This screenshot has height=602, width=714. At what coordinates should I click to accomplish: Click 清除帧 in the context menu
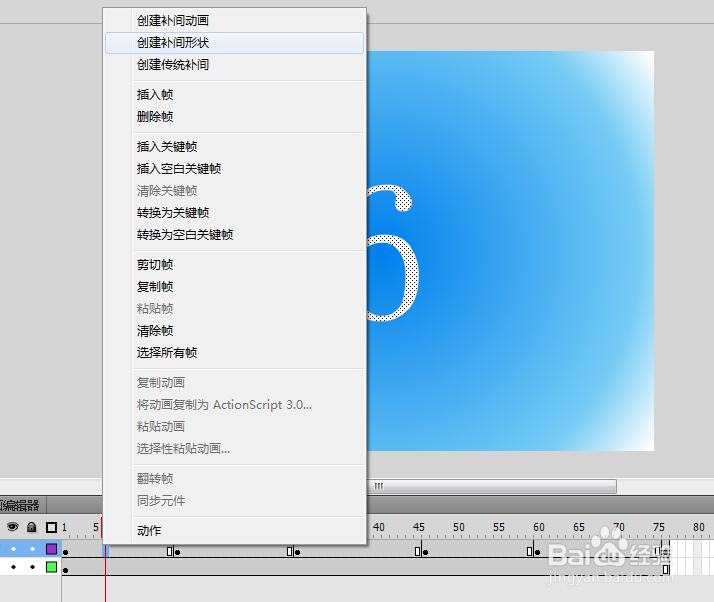(235, 331)
